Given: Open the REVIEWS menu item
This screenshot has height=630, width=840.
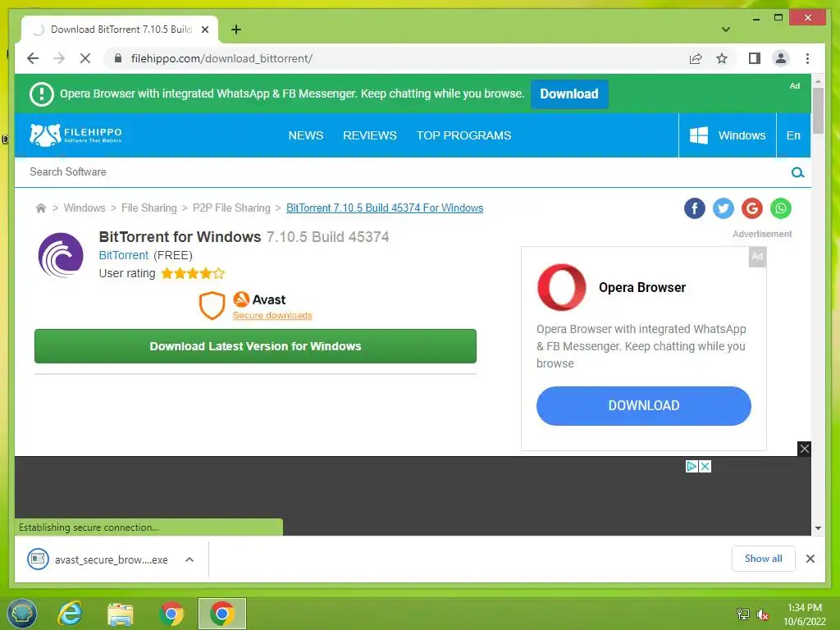Looking at the screenshot, I should tap(370, 135).
